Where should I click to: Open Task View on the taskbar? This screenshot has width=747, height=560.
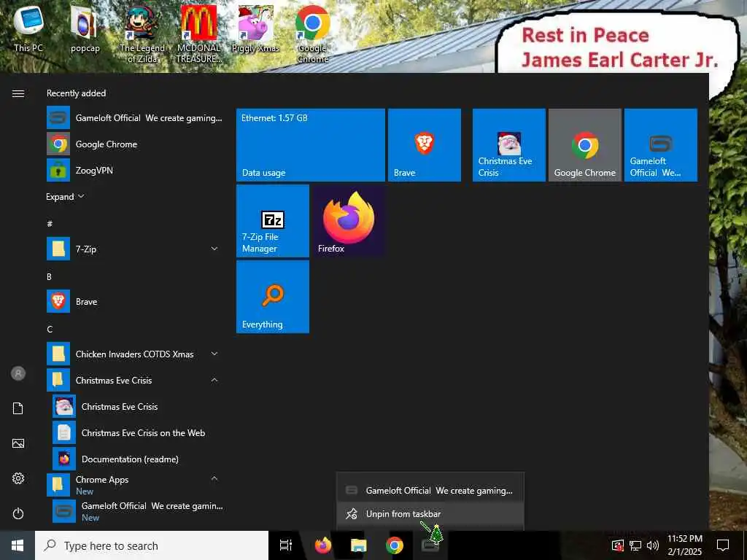(286, 545)
